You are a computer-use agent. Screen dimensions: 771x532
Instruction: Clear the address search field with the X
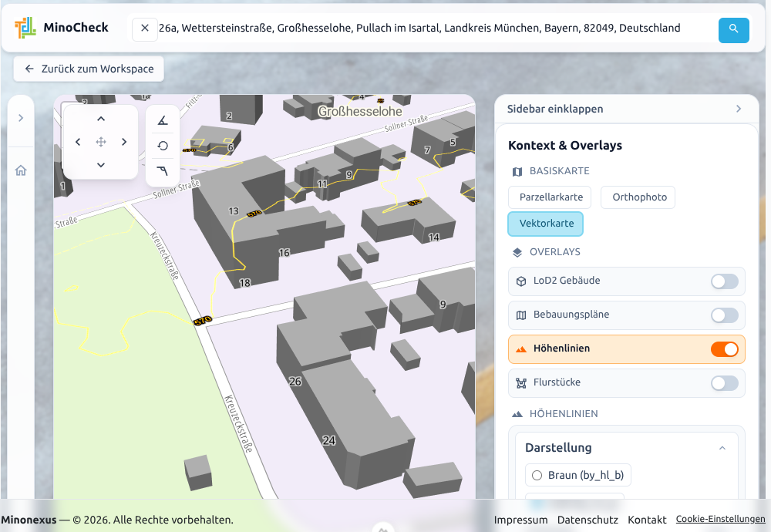[x=144, y=29]
